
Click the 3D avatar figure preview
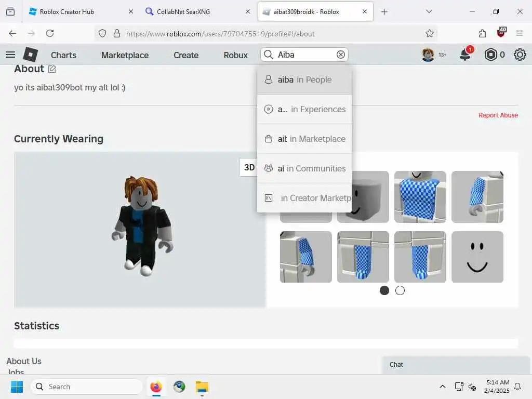click(x=142, y=225)
